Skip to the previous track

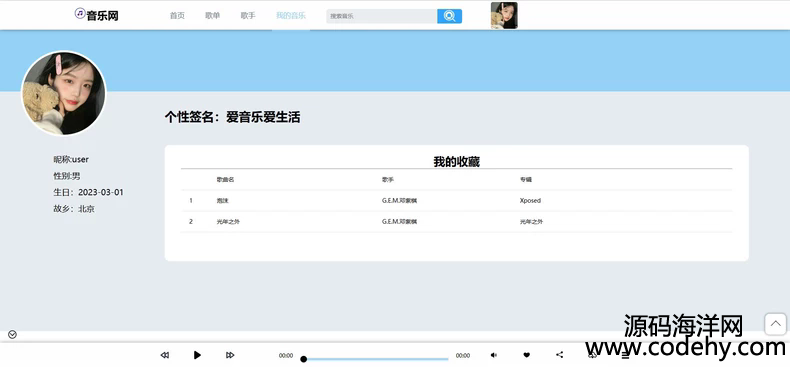[x=164, y=355]
